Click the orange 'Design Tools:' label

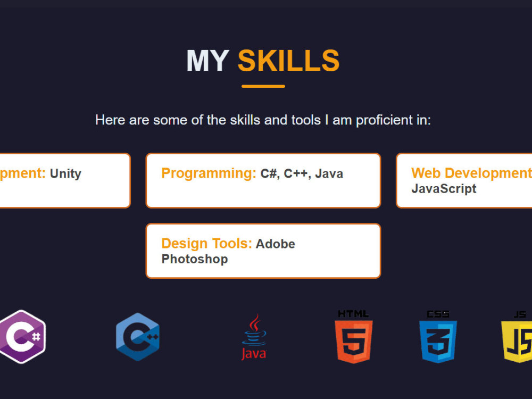[206, 244]
